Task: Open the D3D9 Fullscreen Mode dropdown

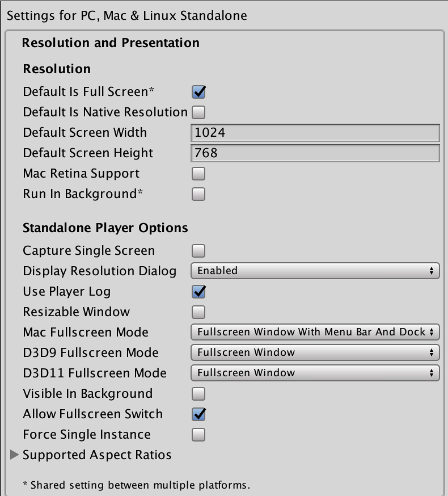Action: tap(315, 352)
